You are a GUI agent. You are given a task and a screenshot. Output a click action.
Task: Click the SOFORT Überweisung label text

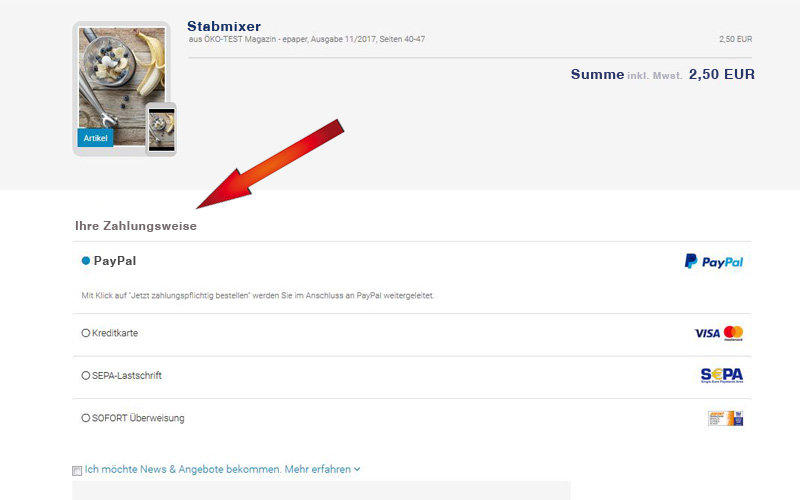tap(138, 418)
